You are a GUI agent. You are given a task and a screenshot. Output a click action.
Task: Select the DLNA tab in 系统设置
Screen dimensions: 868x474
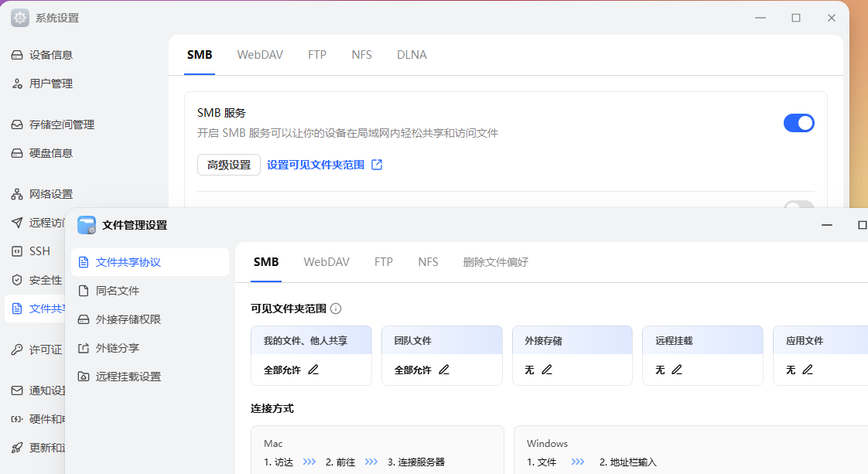412,55
